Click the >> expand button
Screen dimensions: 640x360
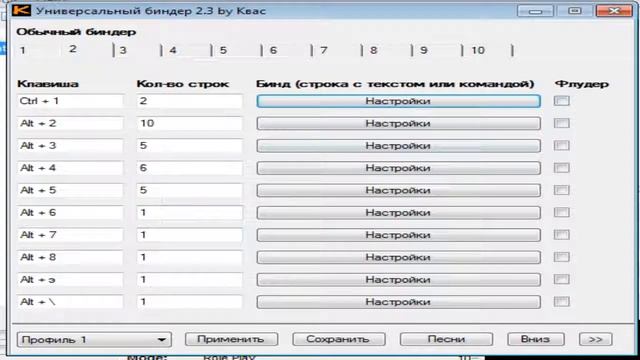click(596, 339)
